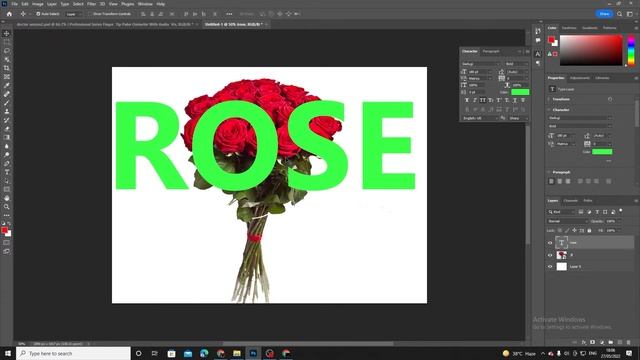Click the Windows taskbar search field
Screen dimensions: 640x360
[73, 353]
